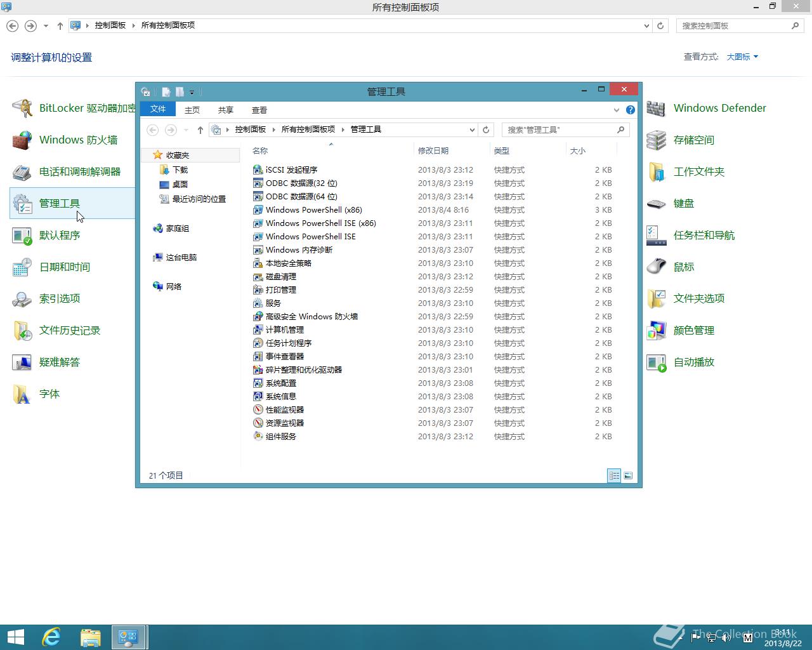Select the 组件服务 icon
This screenshot has width=812, height=650.
(x=258, y=436)
